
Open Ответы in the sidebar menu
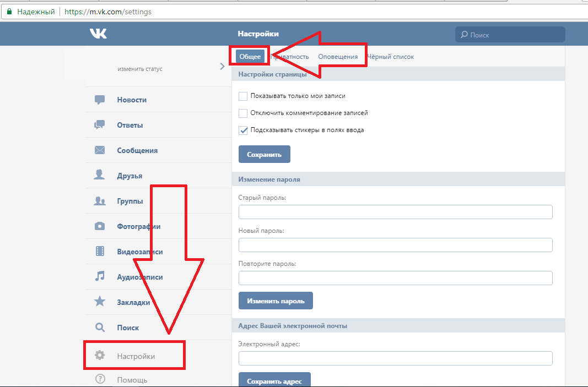(x=159, y=125)
